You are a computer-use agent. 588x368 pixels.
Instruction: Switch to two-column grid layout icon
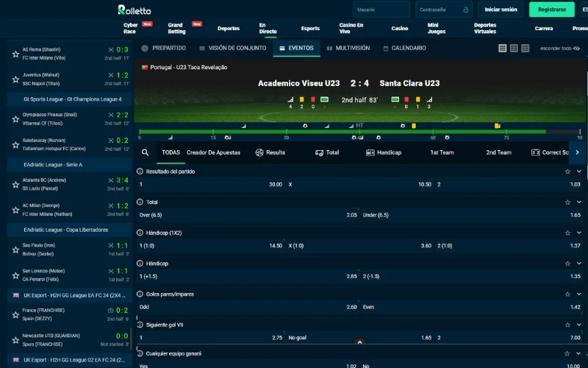pos(514,48)
